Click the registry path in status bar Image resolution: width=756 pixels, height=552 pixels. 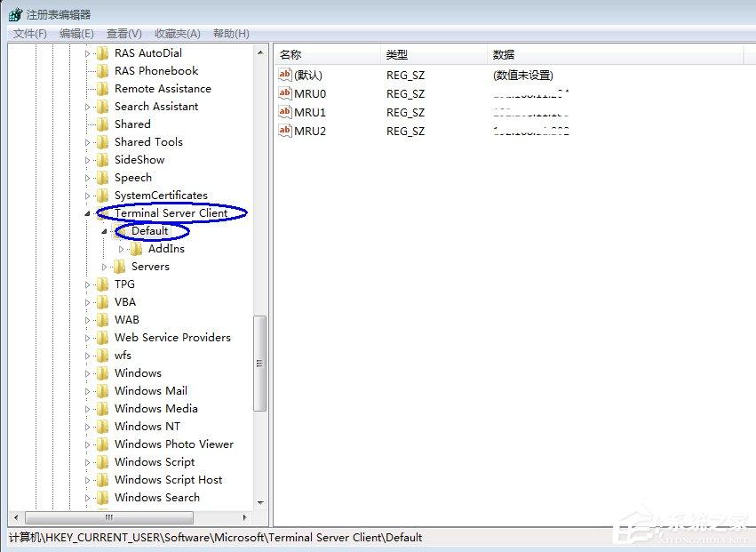(216, 538)
